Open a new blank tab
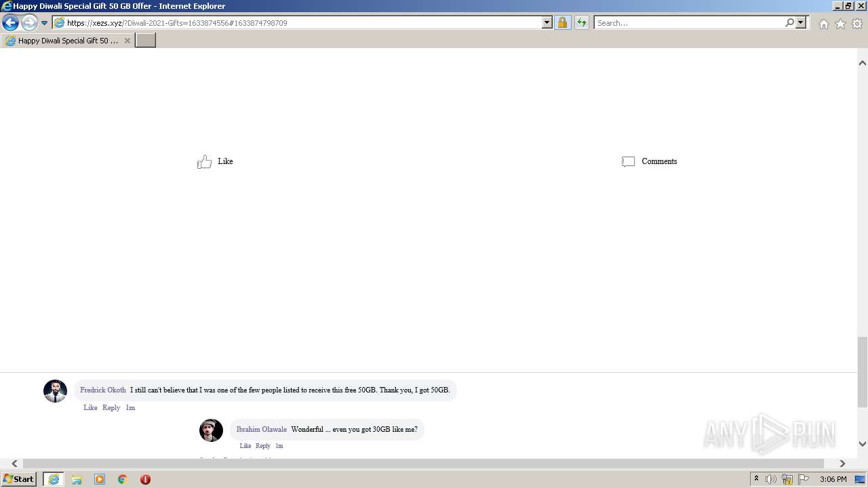The height and width of the screenshot is (488, 868). 146,41
